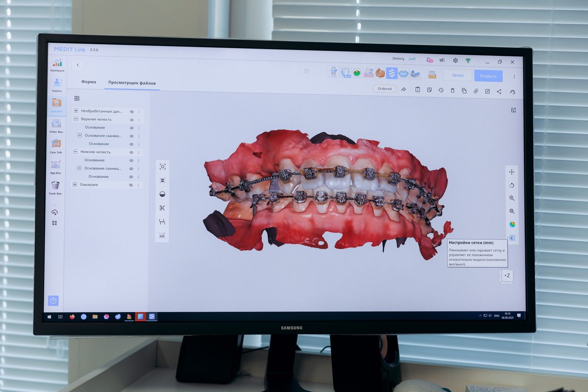Click the pan/move view tool
Viewport: 588px width, 392px height.
coord(512,172)
